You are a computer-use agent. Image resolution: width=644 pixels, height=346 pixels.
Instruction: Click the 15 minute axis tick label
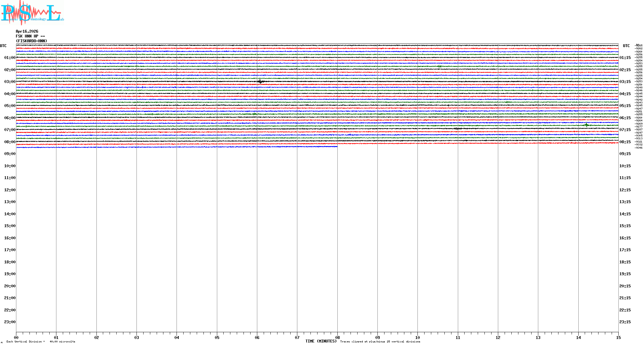click(x=618, y=338)
